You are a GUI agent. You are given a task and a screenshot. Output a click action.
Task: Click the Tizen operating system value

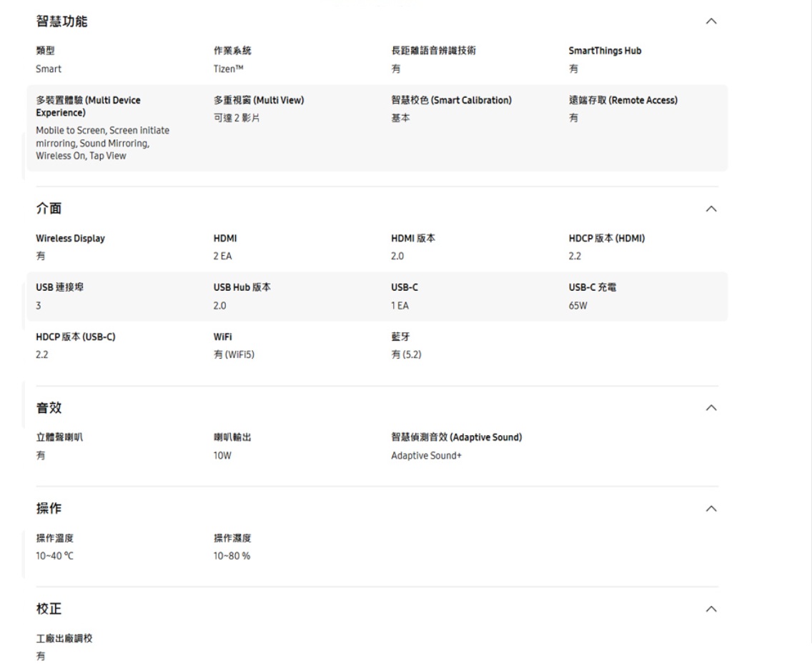tap(214, 69)
